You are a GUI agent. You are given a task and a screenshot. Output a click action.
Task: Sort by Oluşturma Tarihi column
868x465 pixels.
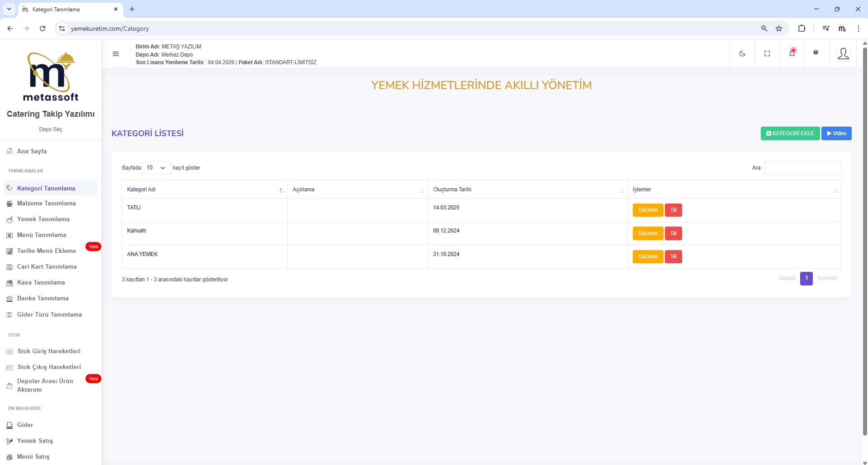[x=527, y=190]
